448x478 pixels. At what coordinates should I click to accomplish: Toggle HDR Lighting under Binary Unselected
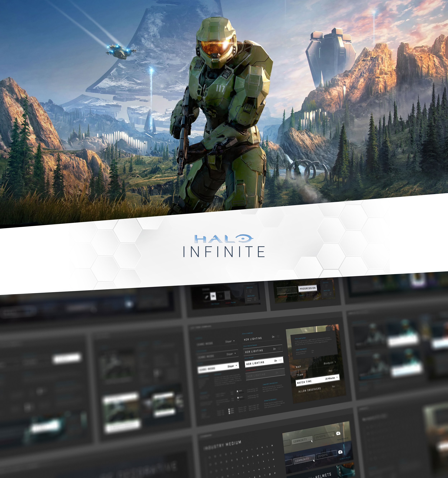point(262,338)
